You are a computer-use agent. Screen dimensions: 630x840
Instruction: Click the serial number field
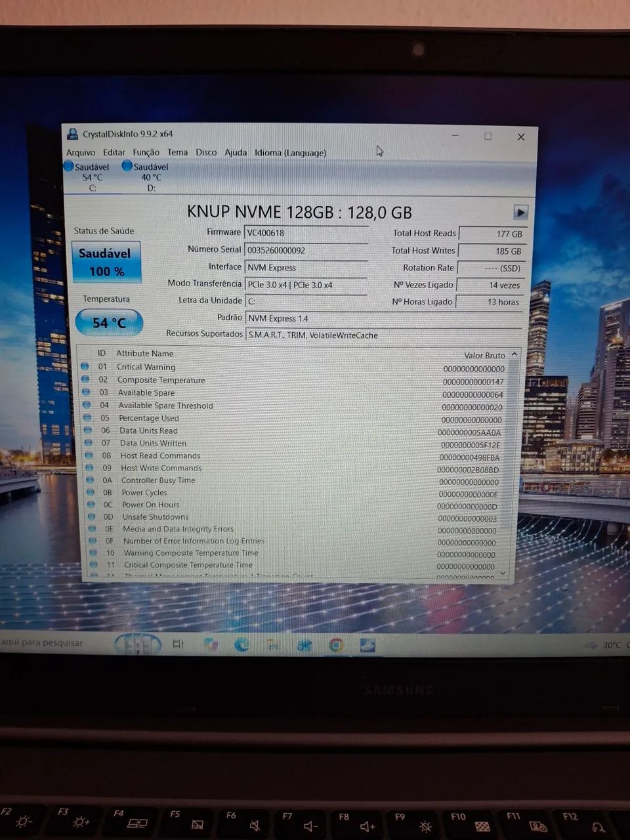point(306,250)
